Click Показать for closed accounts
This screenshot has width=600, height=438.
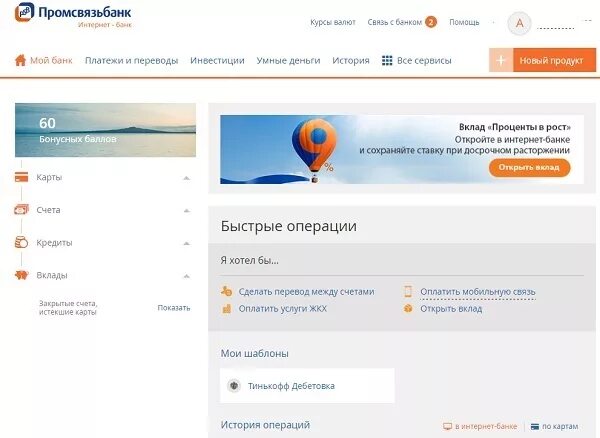coord(174,308)
